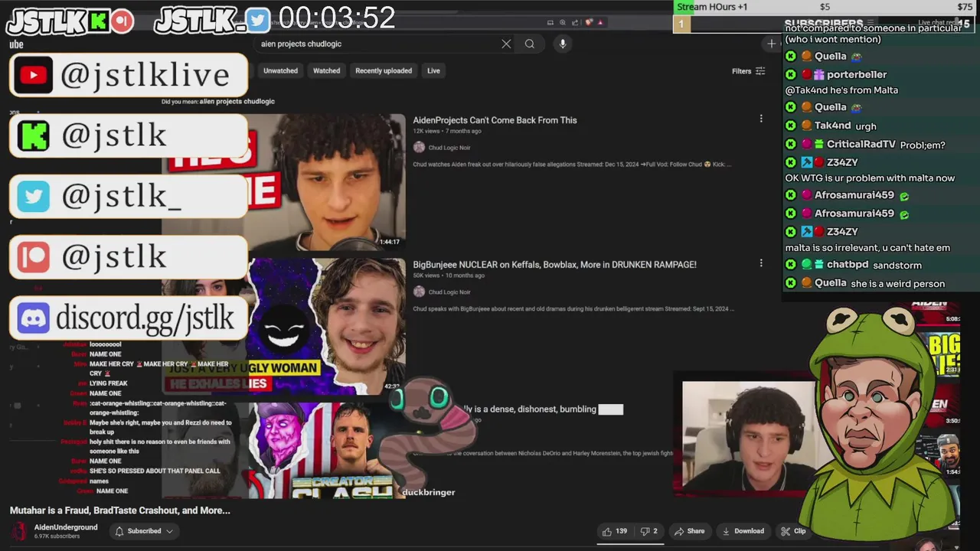Expand the Subscribed notification dropdown
This screenshot has width=980, height=551.
coord(144,531)
